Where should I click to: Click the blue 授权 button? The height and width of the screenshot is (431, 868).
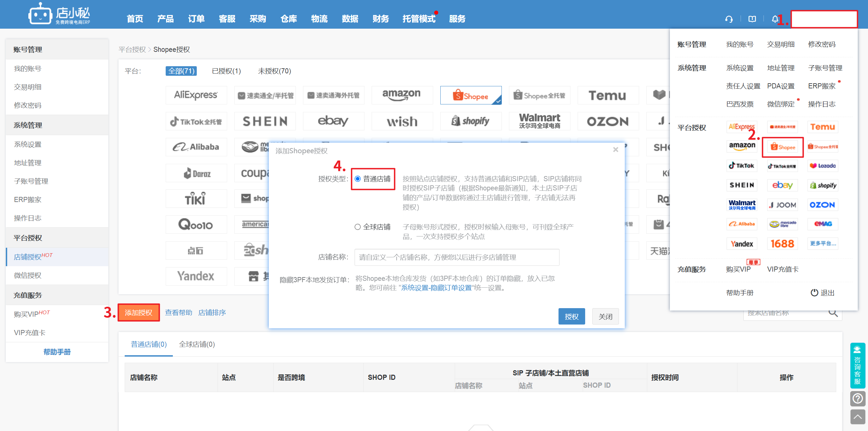click(x=571, y=317)
